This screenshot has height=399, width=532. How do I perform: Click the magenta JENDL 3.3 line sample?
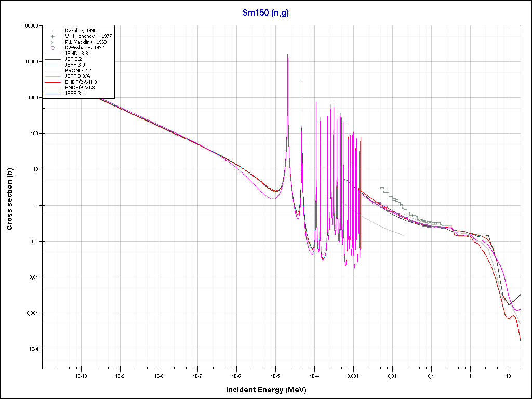point(52,54)
